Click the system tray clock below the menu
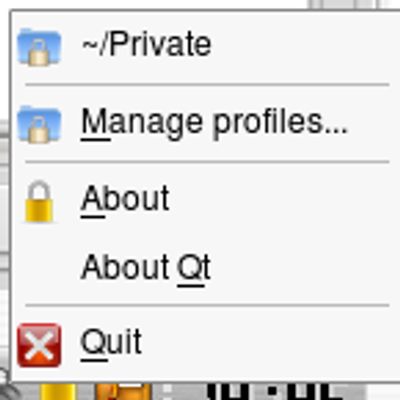 point(270,391)
